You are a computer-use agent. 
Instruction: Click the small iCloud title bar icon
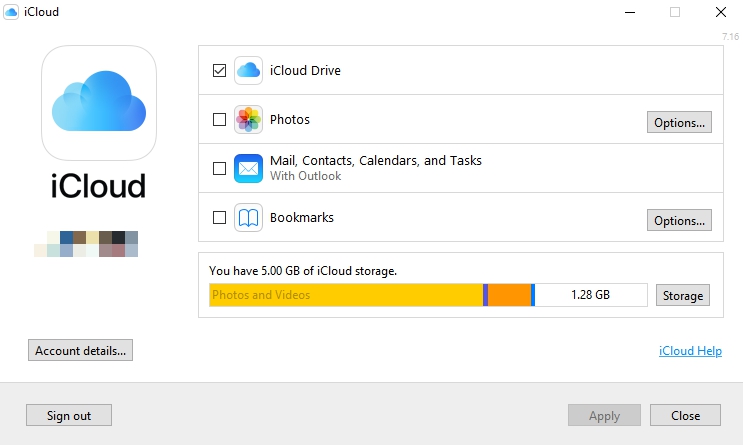(11, 12)
